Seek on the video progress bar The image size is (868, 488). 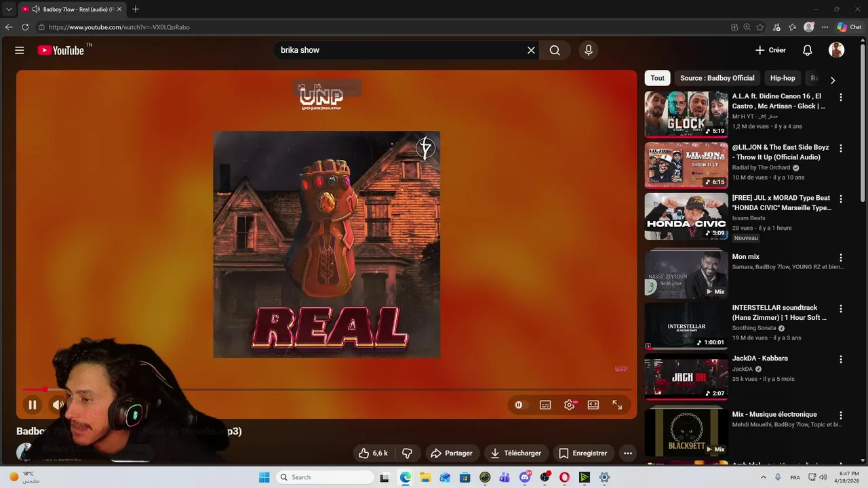pos(326,389)
